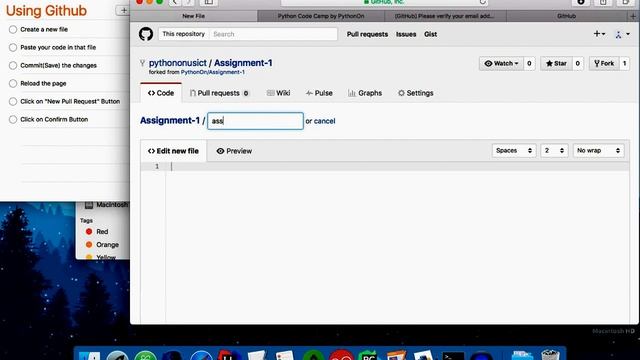Image resolution: width=640 pixels, height=360 pixels.
Task: Click the fork icon beside the repository name
Action: (x=142, y=63)
